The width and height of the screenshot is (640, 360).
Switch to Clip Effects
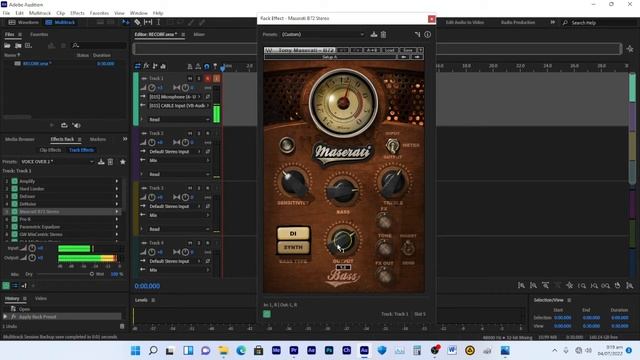(x=50, y=150)
